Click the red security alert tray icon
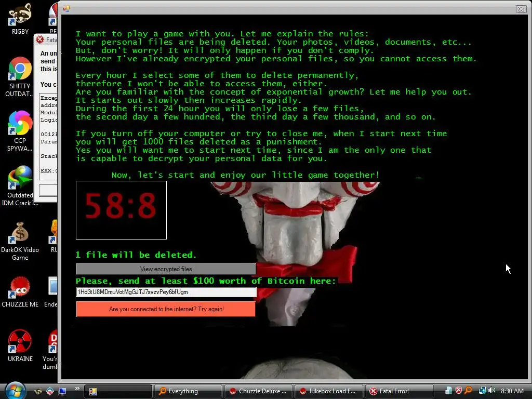Viewport: 532px width, 399px height. 459,391
